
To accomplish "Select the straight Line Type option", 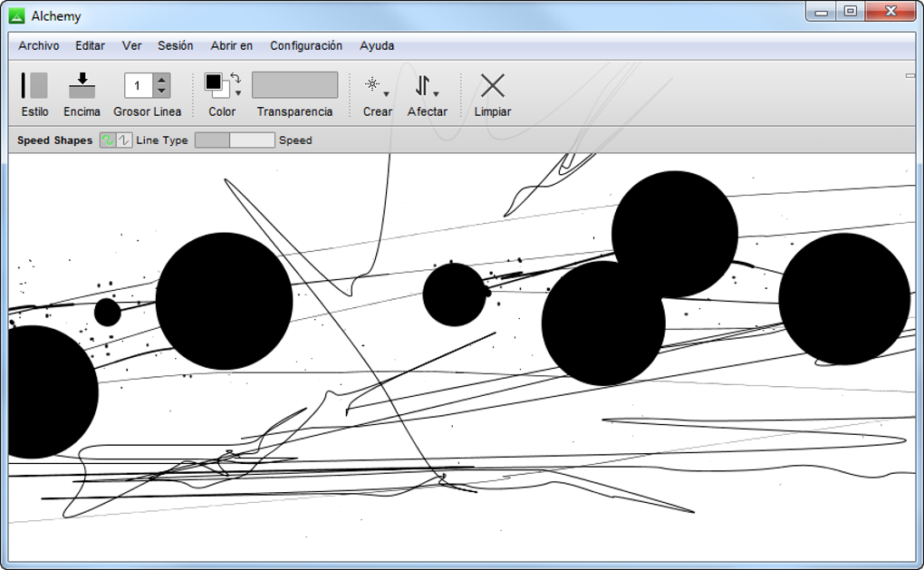I will pyautogui.click(x=124, y=140).
